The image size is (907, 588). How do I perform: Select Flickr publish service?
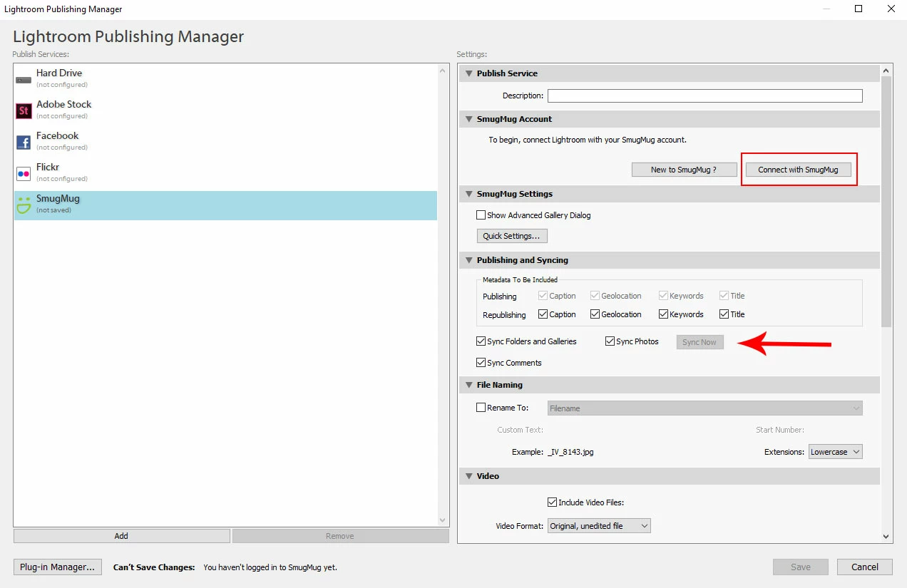[225, 172]
